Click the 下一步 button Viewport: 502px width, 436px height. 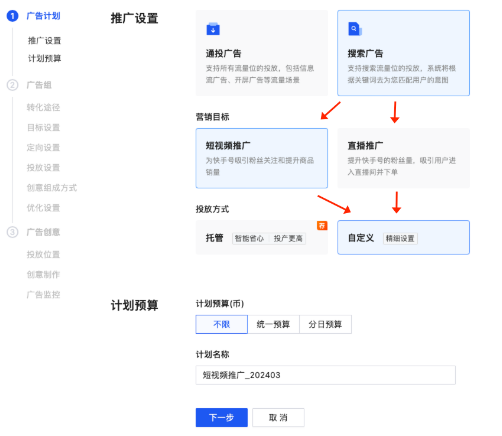222,417
